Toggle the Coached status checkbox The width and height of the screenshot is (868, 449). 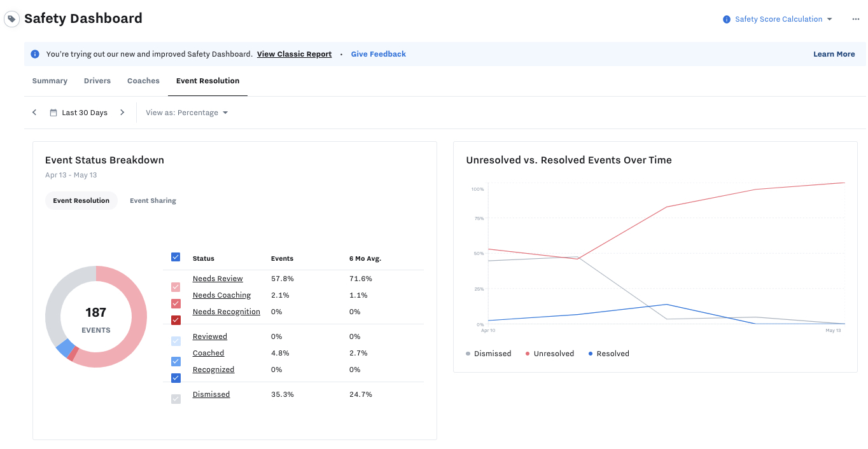pyautogui.click(x=176, y=361)
